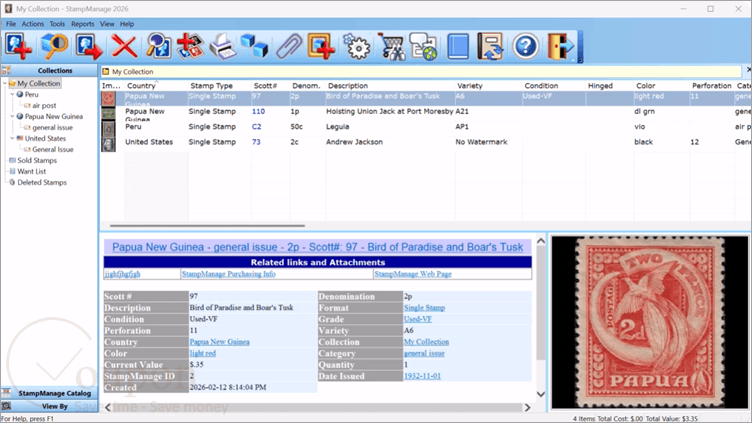The image size is (752, 423).
Task: Click the stamp list horizontal scrollbar thumb
Action: [x=207, y=225]
